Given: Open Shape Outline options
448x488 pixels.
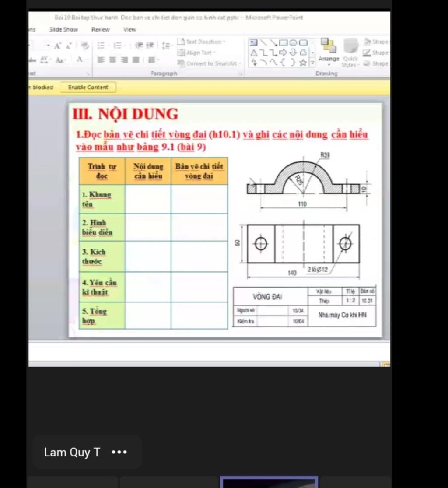Looking at the screenshot, I should 376,53.
